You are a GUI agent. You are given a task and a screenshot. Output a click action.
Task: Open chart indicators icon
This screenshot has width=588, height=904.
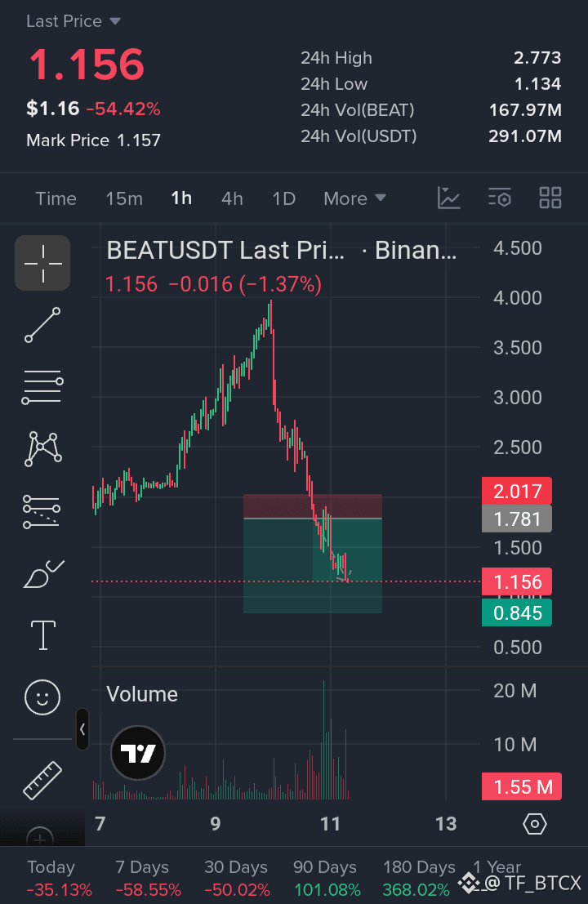tap(448, 198)
